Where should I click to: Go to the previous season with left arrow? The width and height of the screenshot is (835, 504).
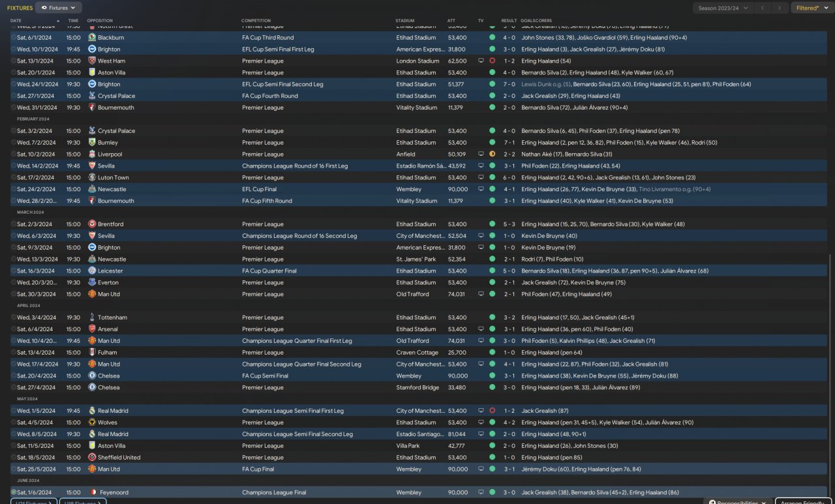(x=763, y=8)
